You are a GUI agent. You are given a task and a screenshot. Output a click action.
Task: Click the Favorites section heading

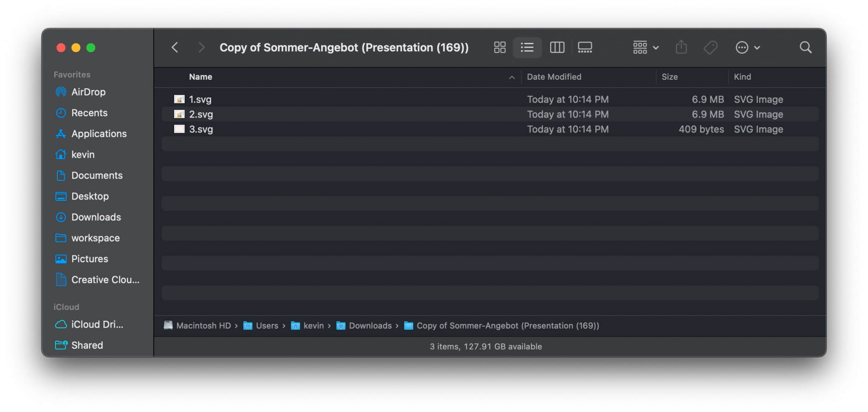[72, 74]
